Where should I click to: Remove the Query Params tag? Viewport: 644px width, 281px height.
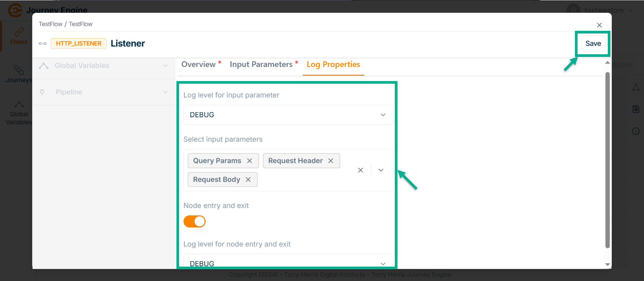click(250, 161)
